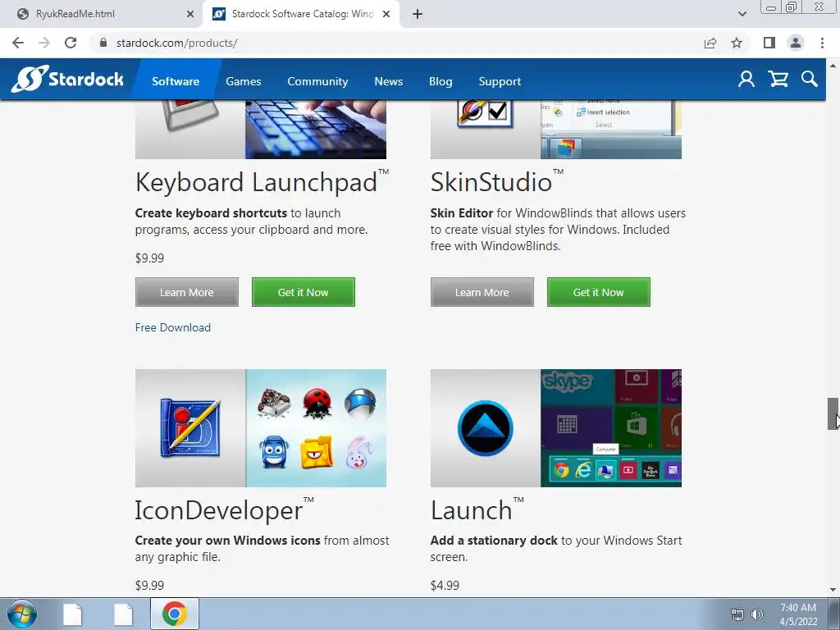Open the Support menu
The width and height of the screenshot is (840, 630).
coord(500,81)
